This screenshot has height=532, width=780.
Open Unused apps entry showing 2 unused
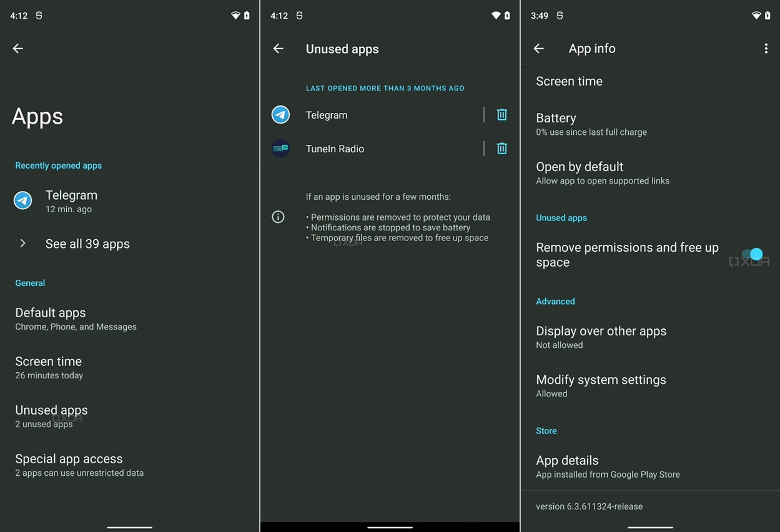(x=51, y=416)
